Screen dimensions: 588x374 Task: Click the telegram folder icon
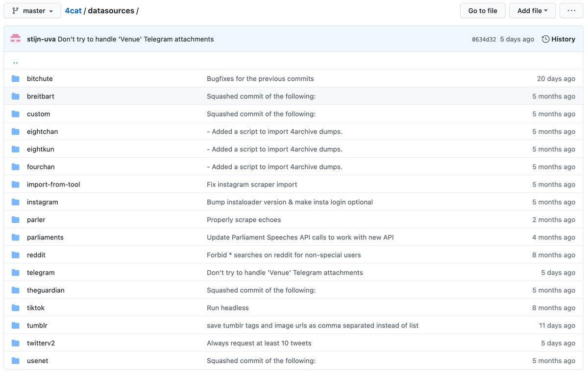pos(16,273)
